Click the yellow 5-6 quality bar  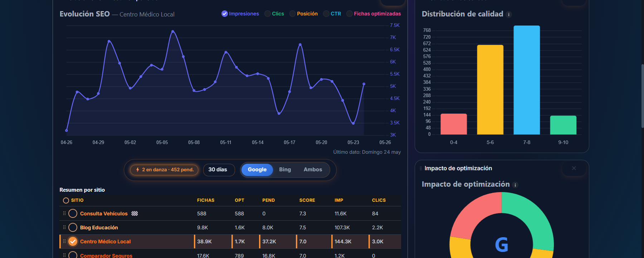click(x=490, y=90)
